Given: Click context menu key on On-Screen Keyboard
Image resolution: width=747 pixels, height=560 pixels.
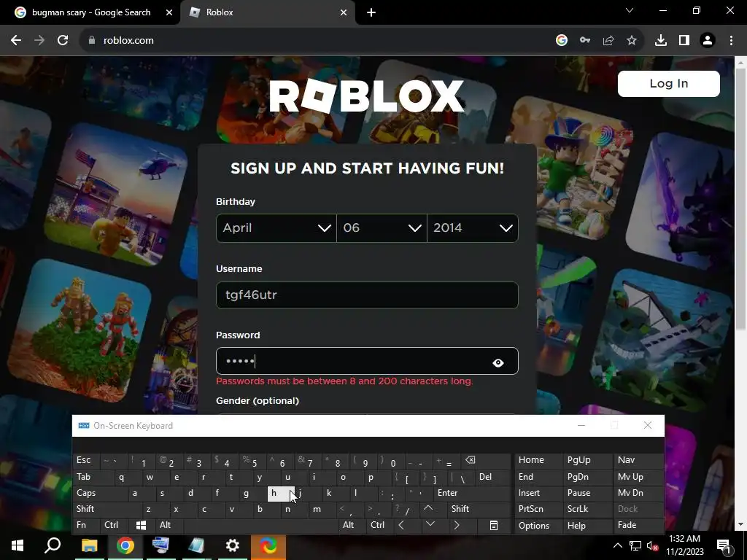Looking at the screenshot, I should [x=494, y=525].
